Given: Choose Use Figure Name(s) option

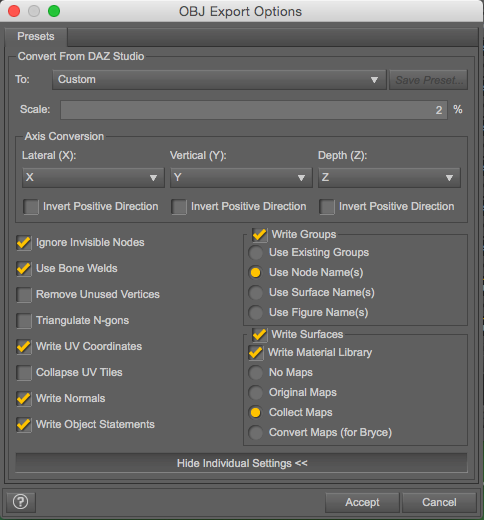Looking at the screenshot, I should tap(256, 313).
